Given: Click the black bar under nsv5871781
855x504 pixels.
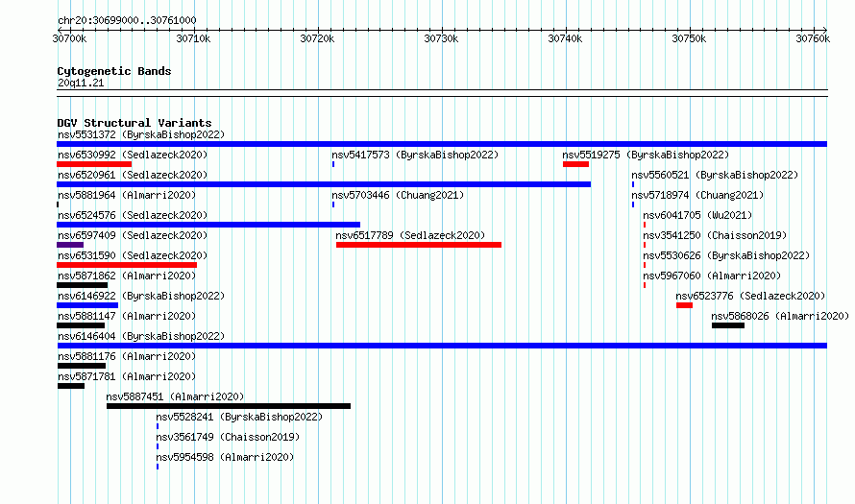Looking at the screenshot, I should (x=71, y=386).
